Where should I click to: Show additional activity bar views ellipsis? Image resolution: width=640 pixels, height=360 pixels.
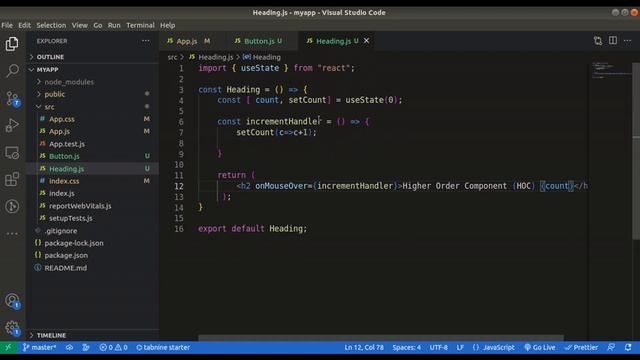tap(12, 233)
